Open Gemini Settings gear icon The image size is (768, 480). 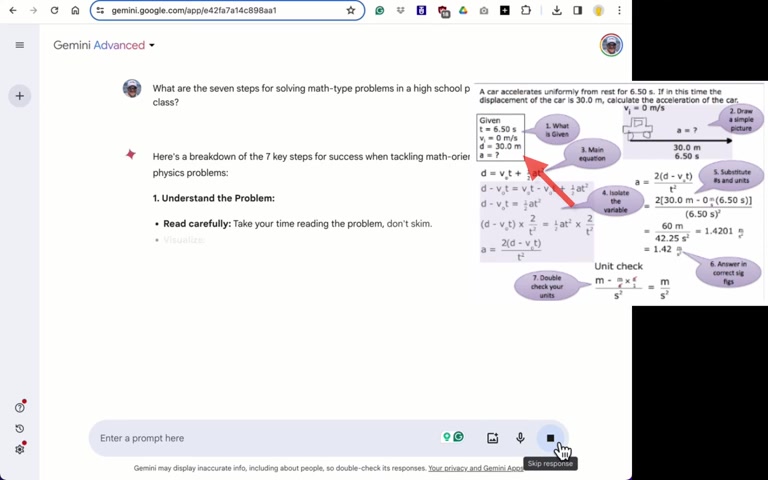[20, 449]
